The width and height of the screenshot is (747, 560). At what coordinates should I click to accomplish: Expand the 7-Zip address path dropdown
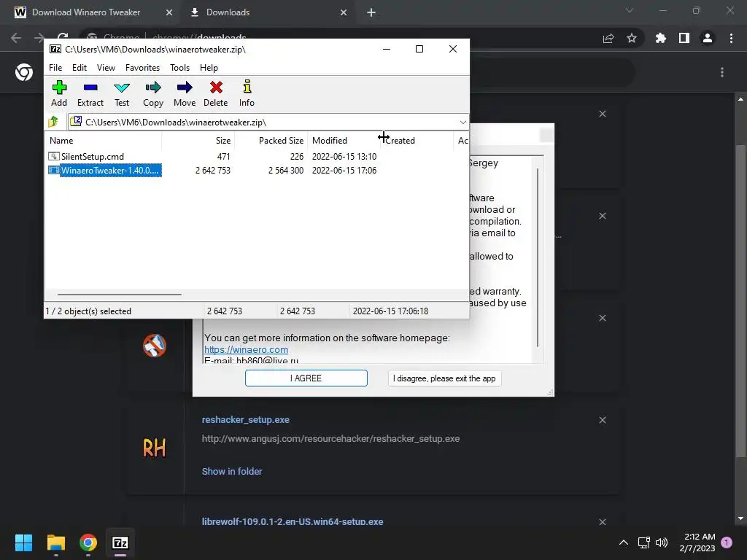pyautogui.click(x=462, y=122)
